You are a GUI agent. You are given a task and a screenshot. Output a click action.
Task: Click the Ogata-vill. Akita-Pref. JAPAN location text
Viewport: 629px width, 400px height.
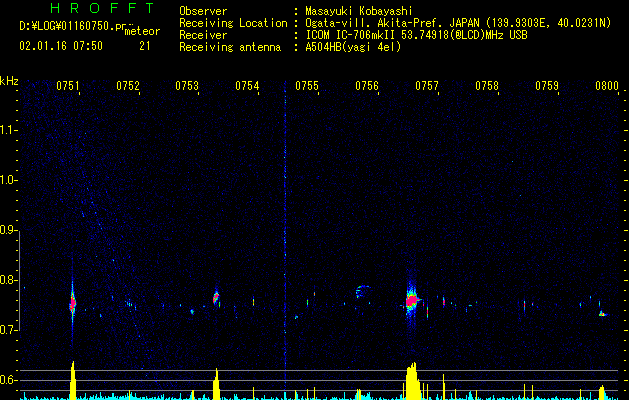(458, 23)
